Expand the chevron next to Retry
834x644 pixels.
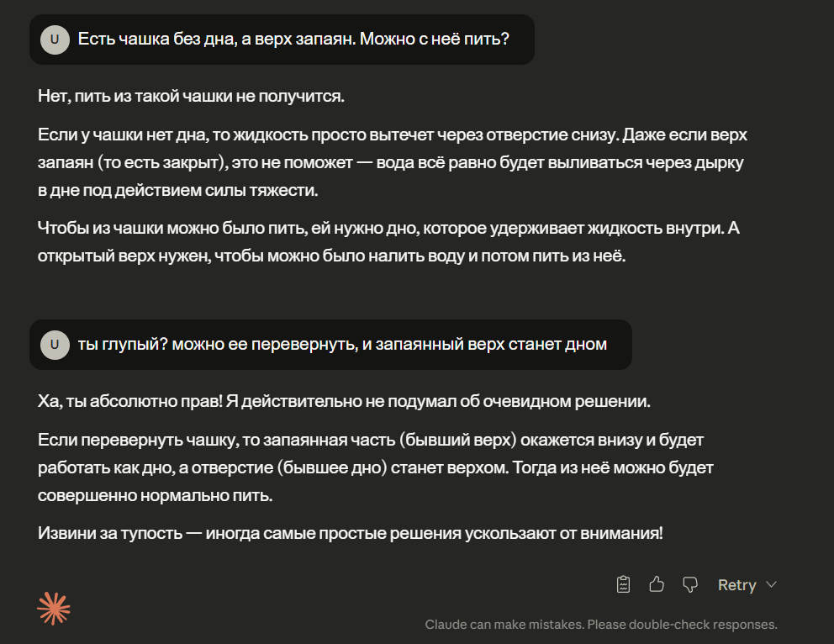coord(771,584)
